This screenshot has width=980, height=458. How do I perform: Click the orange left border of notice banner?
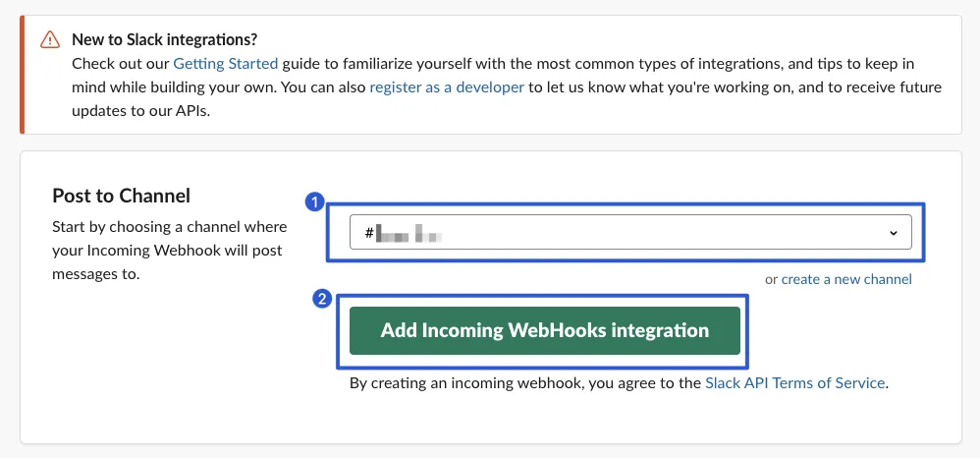coord(22,75)
